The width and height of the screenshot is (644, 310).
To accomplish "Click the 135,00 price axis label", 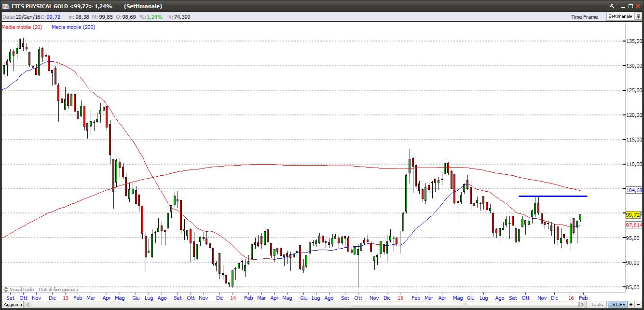I will click(x=634, y=41).
